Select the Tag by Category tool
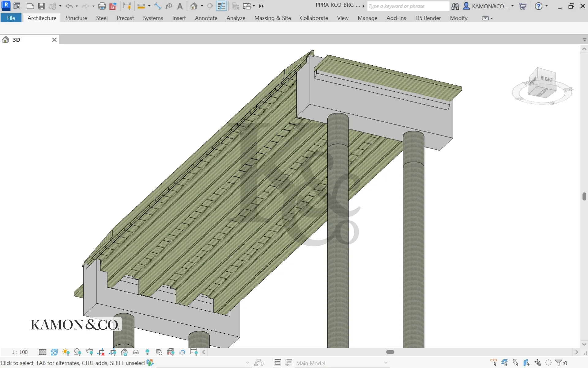 pos(168,6)
